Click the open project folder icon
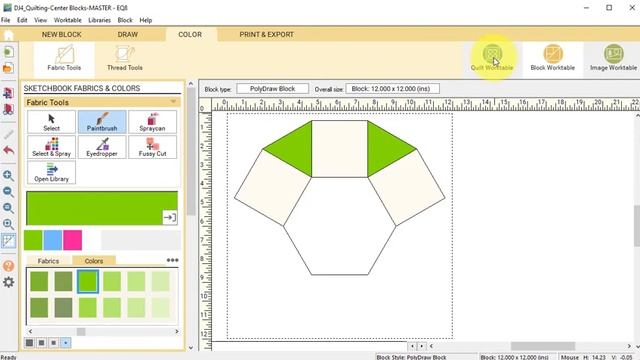The width and height of the screenshot is (640, 360). [x=9, y=68]
